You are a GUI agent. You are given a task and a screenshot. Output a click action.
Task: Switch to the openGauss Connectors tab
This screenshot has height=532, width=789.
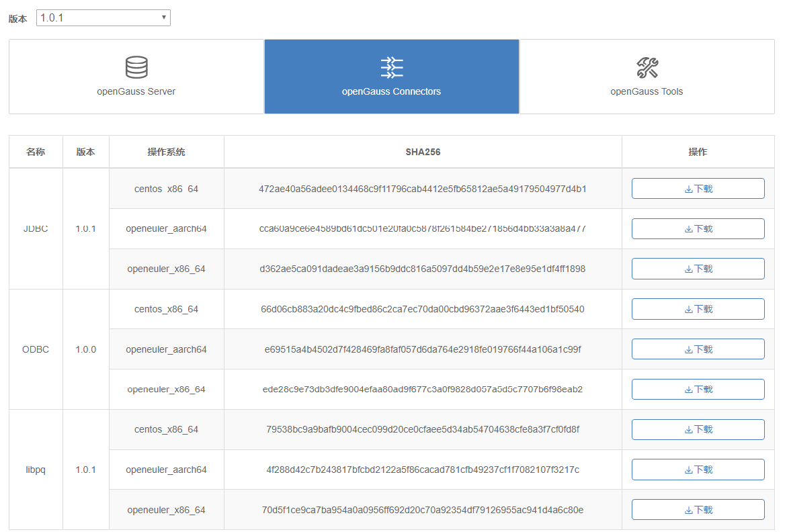pos(392,77)
